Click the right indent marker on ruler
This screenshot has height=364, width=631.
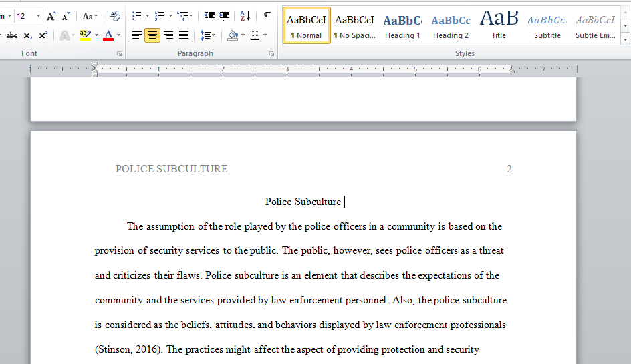click(x=511, y=69)
